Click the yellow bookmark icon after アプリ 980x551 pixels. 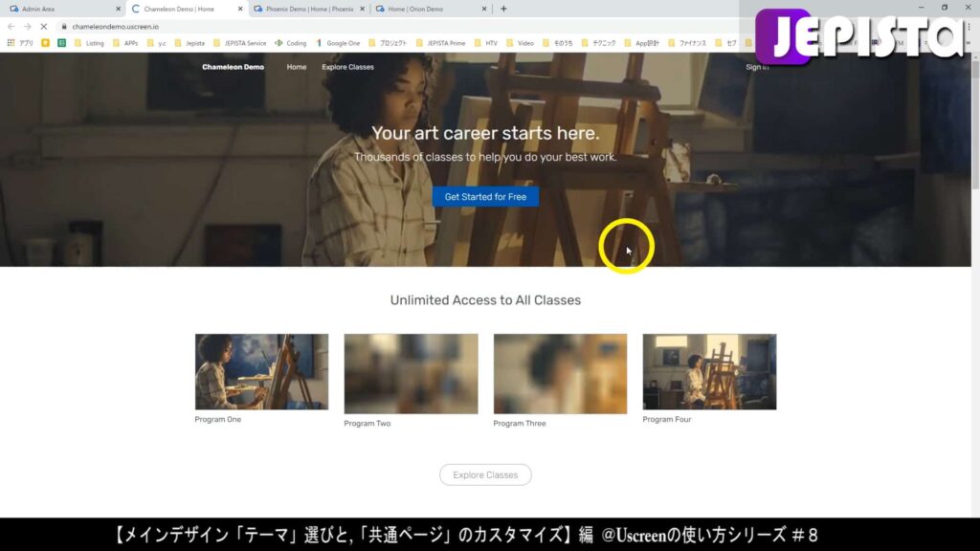pos(45,43)
